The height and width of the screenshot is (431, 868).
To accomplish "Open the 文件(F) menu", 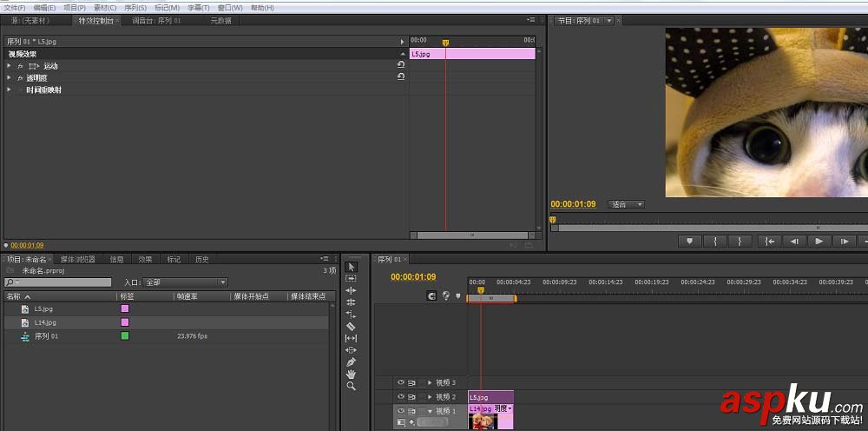I will [x=15, y=8].
